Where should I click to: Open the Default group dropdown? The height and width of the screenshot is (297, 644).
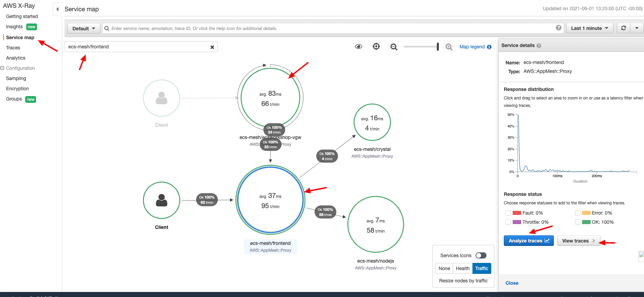84,29
